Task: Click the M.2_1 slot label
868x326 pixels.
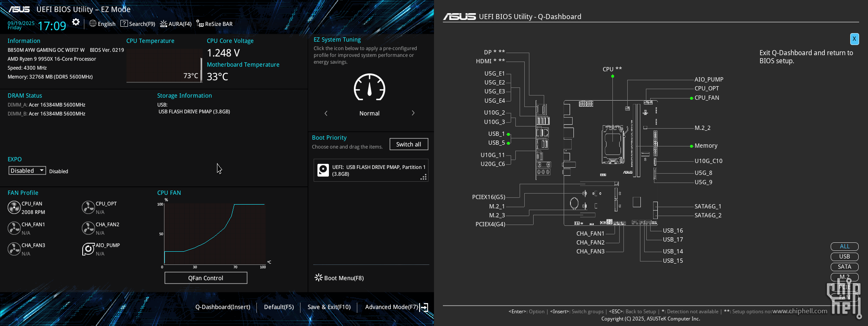Action: tap(497, 206)
